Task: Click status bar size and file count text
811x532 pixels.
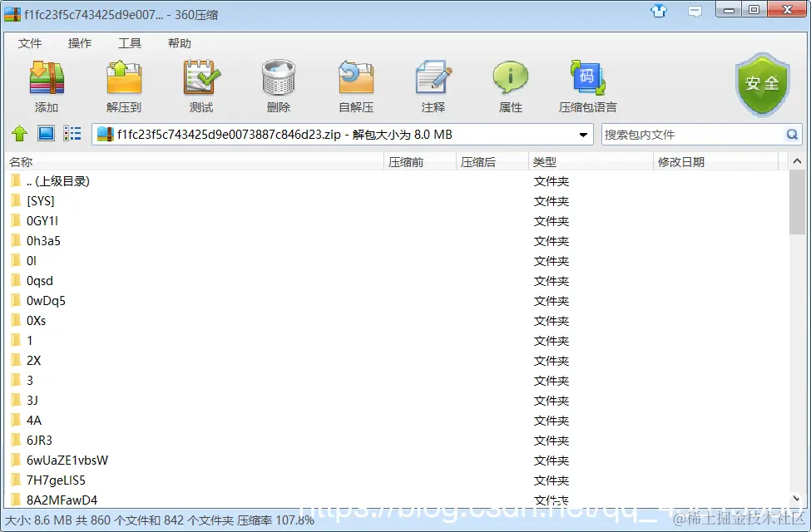Action: pyautogui.click(x=160, y=520)
